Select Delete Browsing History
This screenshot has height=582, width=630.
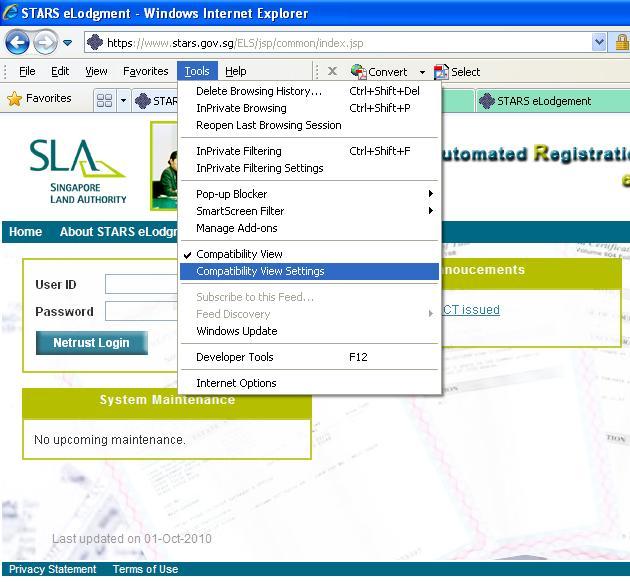pos(309,91)
